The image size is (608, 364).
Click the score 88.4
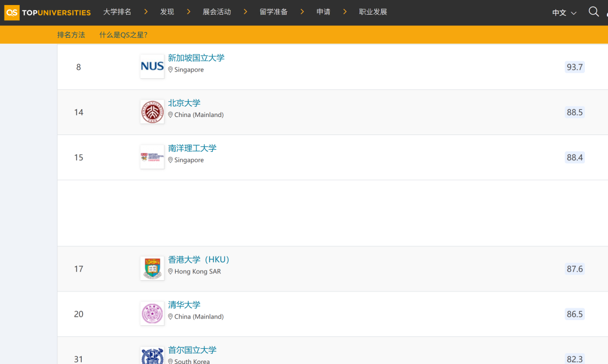[x=575, y=158]
